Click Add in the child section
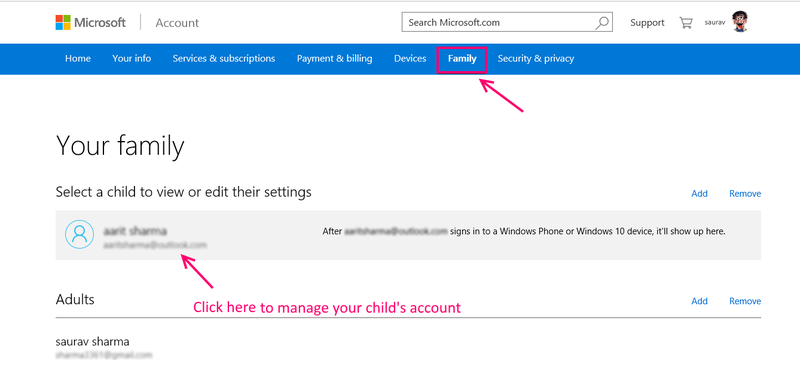The image size is (800, 373). [699, 193]
